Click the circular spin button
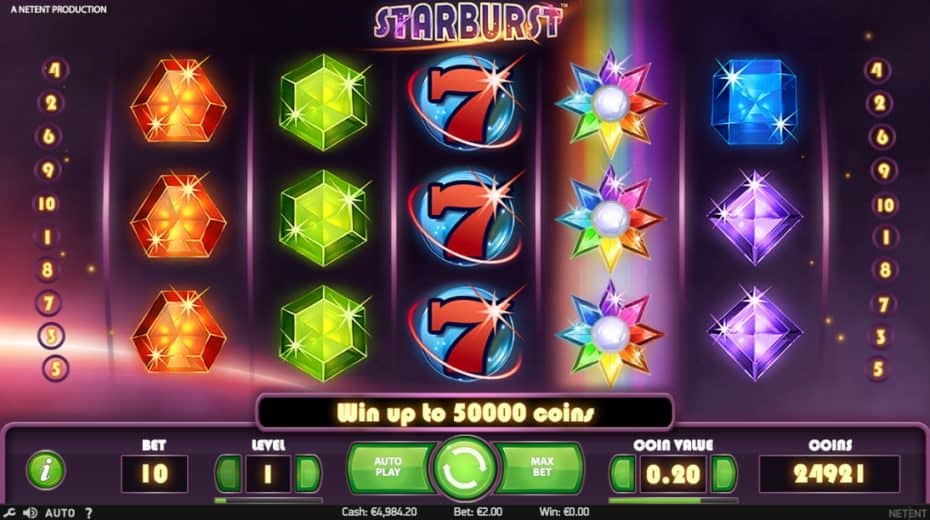The width and height of the screenshot is (930, 520). pos(465,468)
